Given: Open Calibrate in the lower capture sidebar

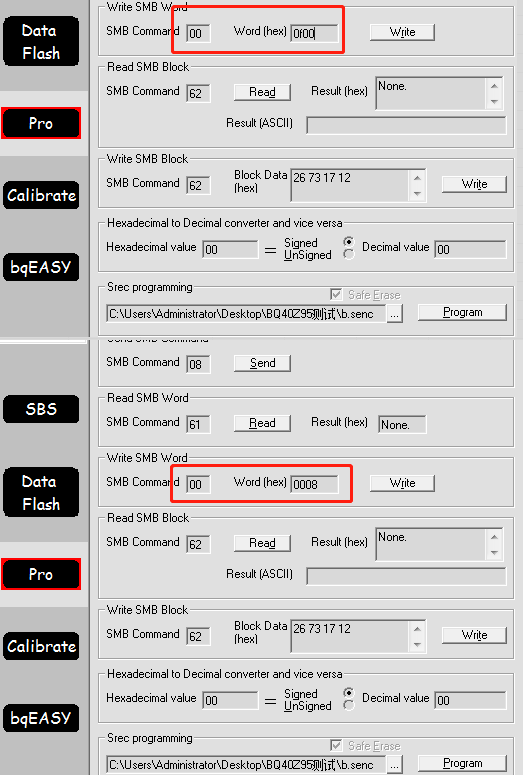Looking at the screenshot, I should point(41,646).
